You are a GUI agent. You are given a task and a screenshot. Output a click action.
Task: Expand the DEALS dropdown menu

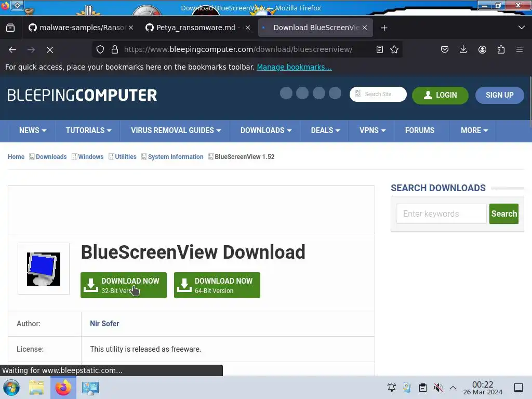click(325, 130)
